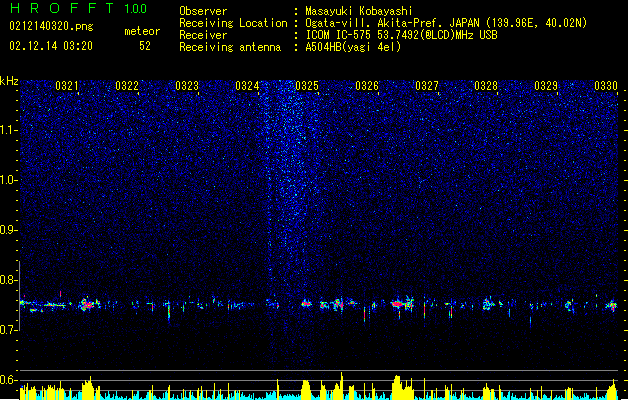Click the receiver text ICOM IC-575 53.7492 MHz

[401, 35]
